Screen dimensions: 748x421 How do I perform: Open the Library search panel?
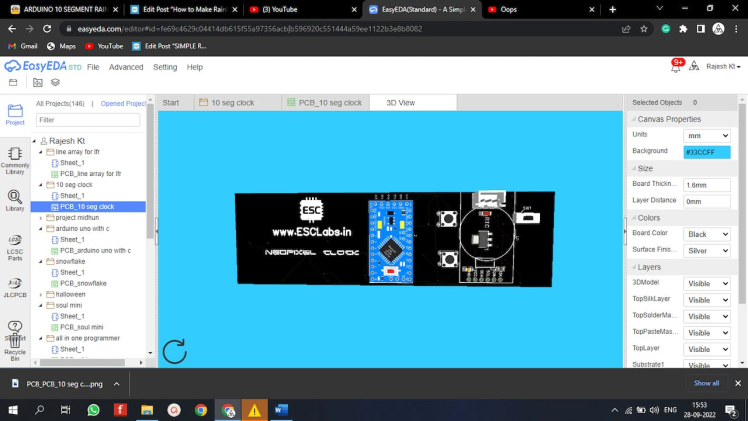pyautogui.click(x=15, y=200)
